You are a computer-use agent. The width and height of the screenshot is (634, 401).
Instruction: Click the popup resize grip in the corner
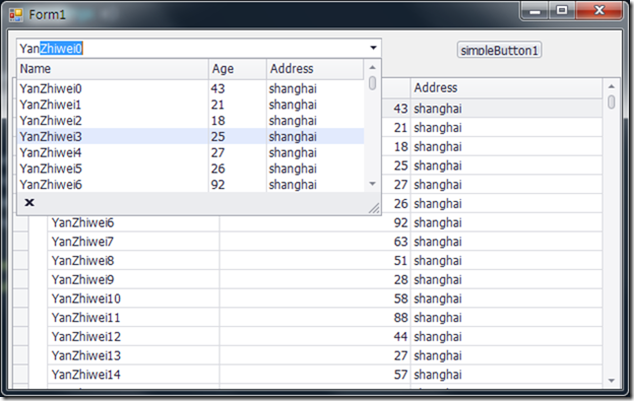point(374,208)
